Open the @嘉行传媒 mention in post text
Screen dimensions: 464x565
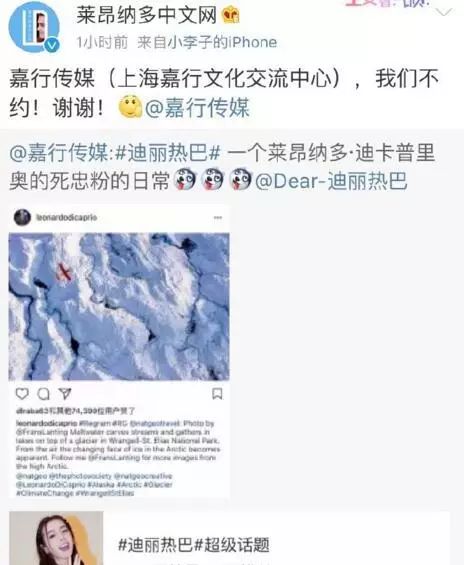(197, 107)
